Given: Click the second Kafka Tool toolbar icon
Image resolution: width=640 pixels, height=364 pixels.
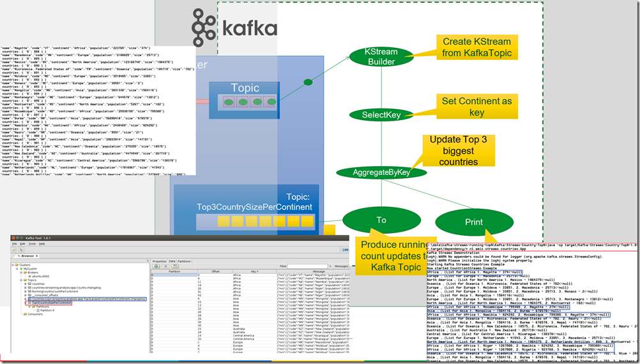Looking at the screenshot, I should click(20, 250).
